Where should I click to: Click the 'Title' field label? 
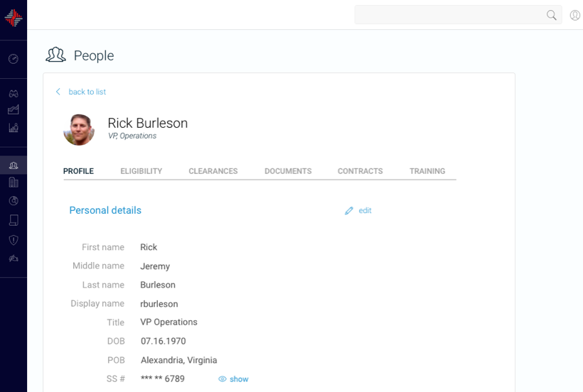point(116,322)
